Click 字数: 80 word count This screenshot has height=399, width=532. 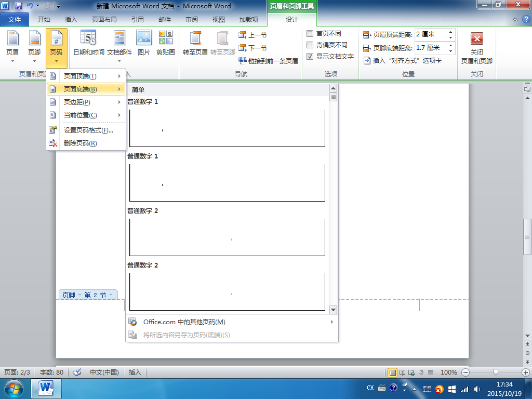(x=51, y=372)
